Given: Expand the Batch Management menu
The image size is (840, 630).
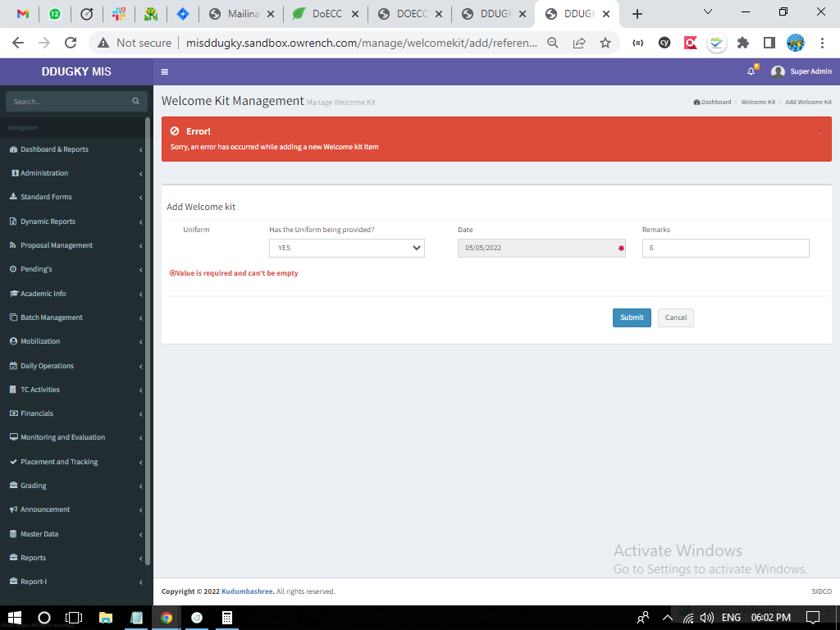Looking at the screenshot, I should point(52,317).
